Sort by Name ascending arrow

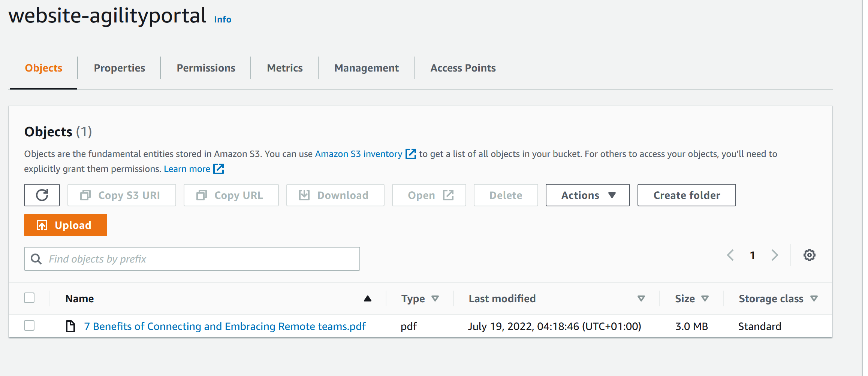coord(367,298)
